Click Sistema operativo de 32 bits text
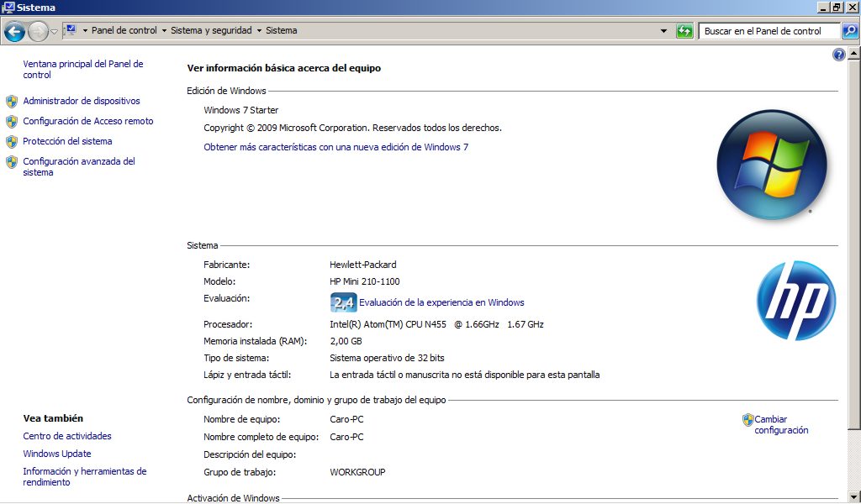 (387, 358)
